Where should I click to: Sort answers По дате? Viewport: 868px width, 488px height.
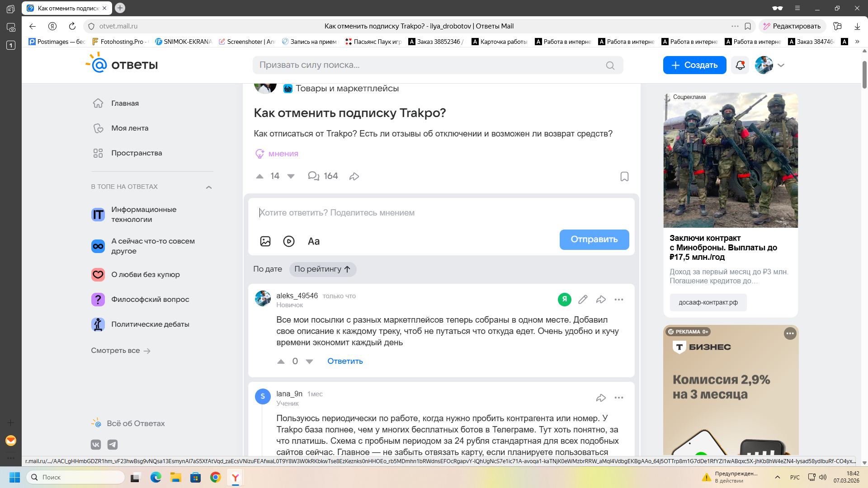[268, 269]
